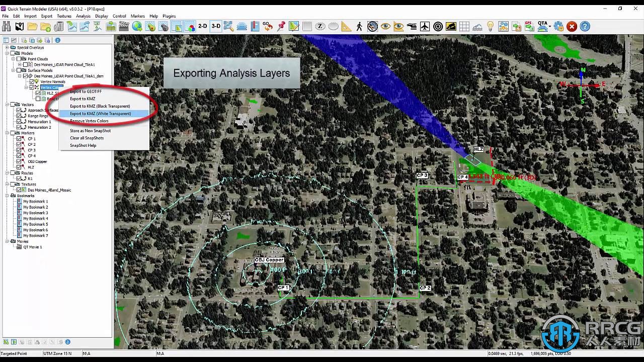Collapse the Models tree node
This screenshot has width=644, height=362.
click(x=7, y=53)
